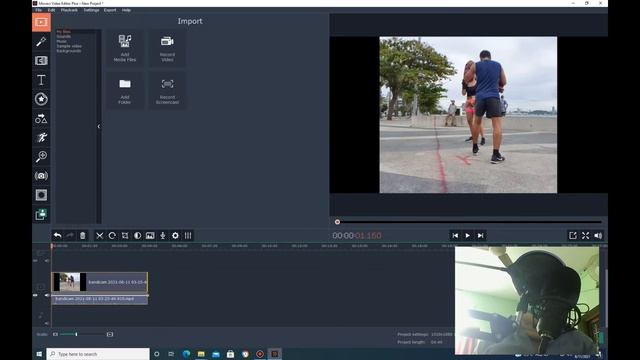Viewport: 640px width, 360px height.
Task: Delete the selected clip with the trash icon
Action: [82, 236]
